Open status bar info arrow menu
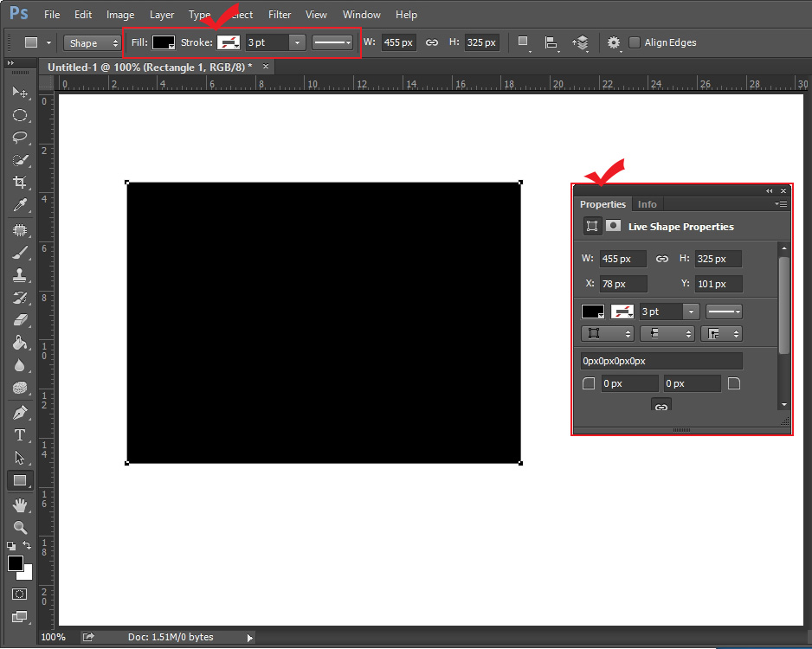Image resolution: width=812 pixels, height=649 pixels. pos(250,638)
